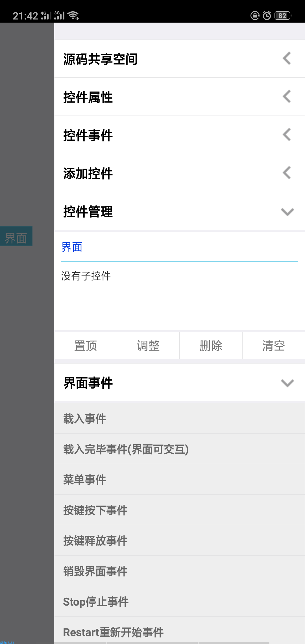Select the blue 界面 item in control list
Image resolution: width=305 pixels, height=644 pixels.
coord(72,247)
